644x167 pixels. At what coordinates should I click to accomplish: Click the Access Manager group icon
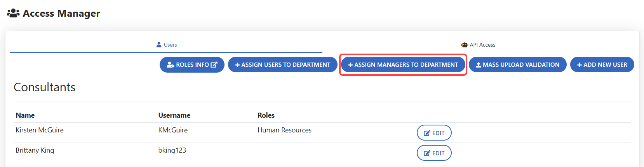coord(13,13)
